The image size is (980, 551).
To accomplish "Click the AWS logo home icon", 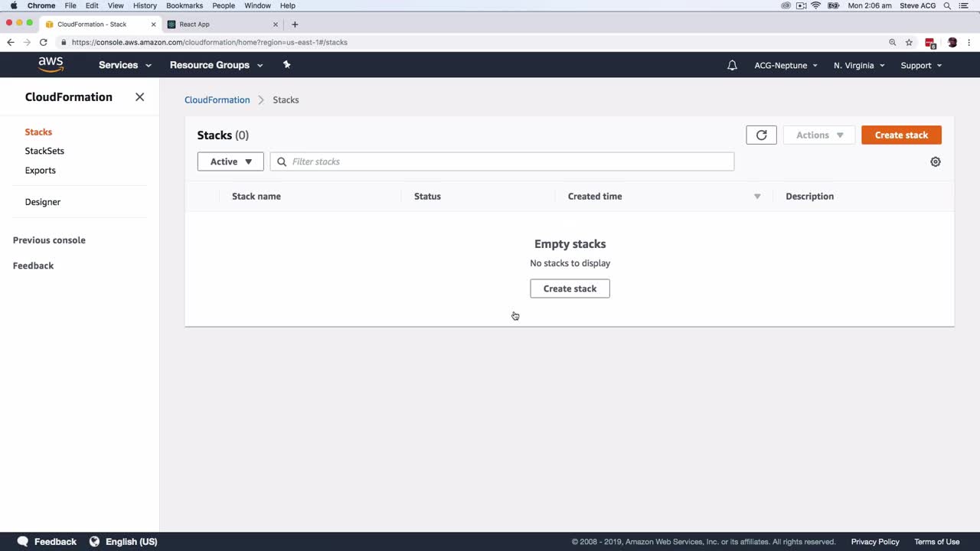I will (x=51, y=65).
